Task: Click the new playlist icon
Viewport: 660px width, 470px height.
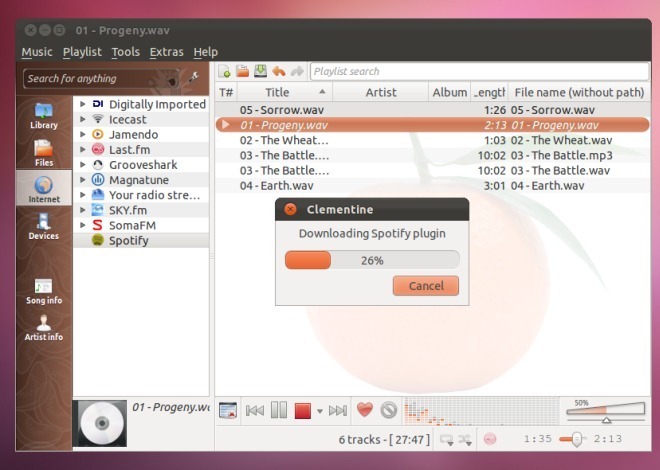Action: click(x=224, y=71)
